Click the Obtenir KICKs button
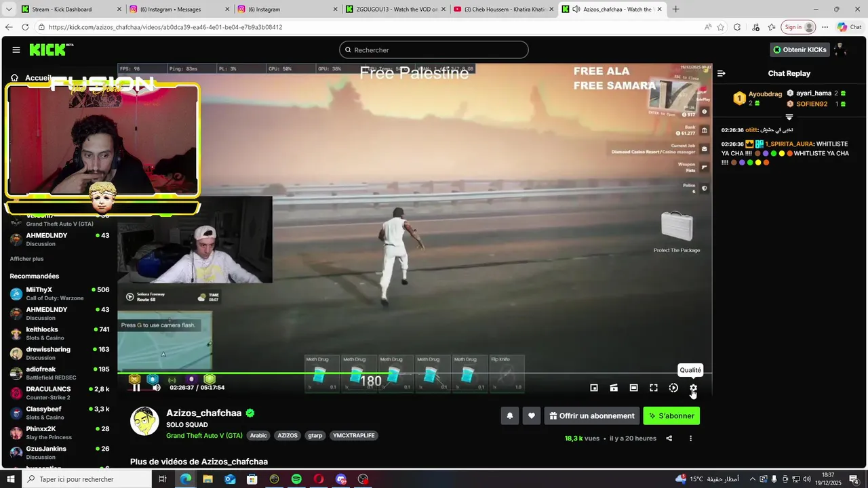The height and width of the screenshot is (488, 868). tap(800, 49)
